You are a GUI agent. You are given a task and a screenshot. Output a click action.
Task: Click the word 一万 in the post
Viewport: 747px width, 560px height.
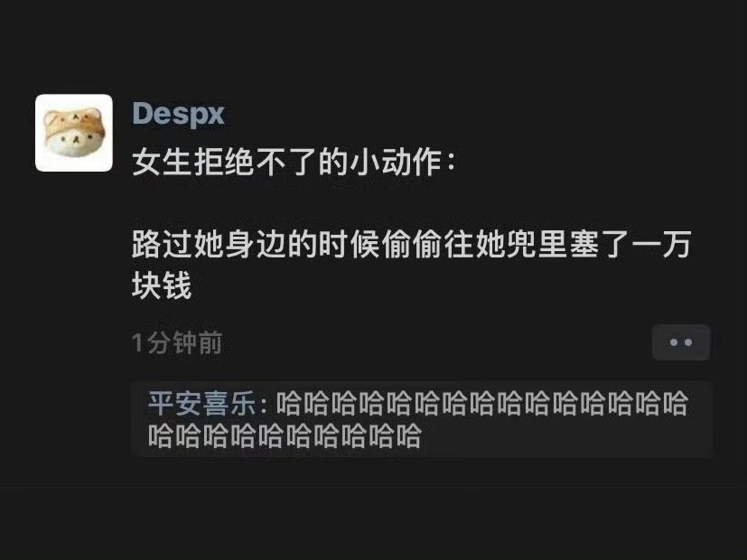tap(660, 244)
